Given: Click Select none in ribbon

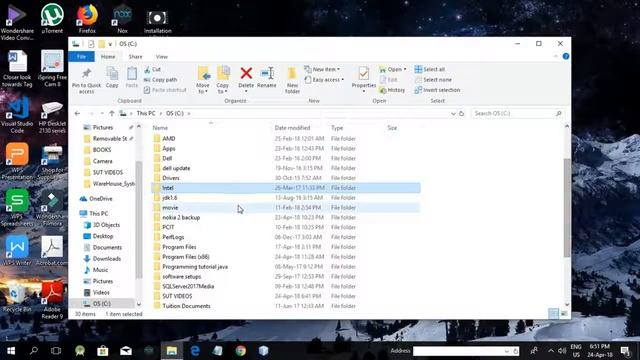Looking at the screenshot, I should pyautogui.click(x=433, y=80).
